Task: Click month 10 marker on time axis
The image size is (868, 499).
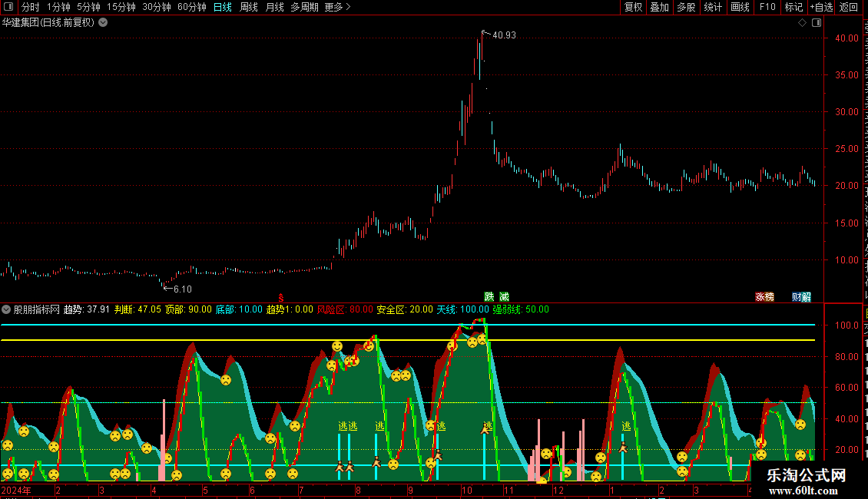Action: click(x=467, y=490)
